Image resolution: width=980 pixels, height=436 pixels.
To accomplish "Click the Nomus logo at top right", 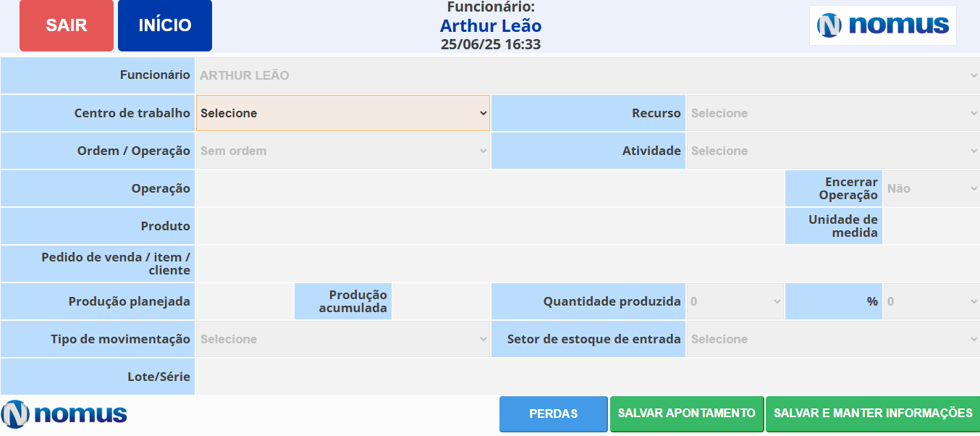I will pos(882,25).
